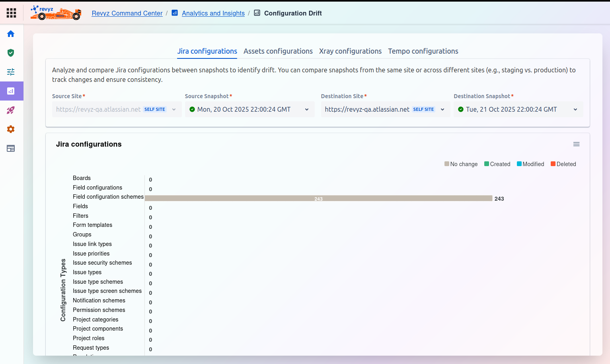The height and width of the screenshot is (364, 610).
Task: Open the shield security icon in sidebar
Action: pyautogui.click(x=11, y=53)
